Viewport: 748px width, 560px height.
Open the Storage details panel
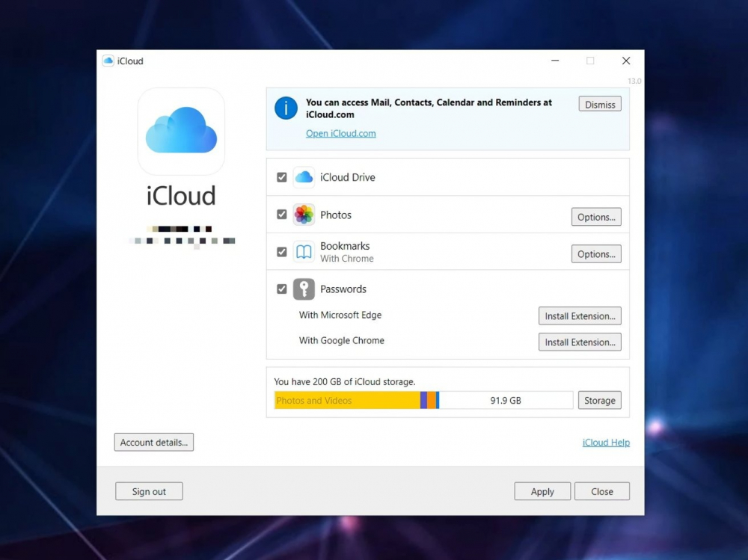point(599,400)
